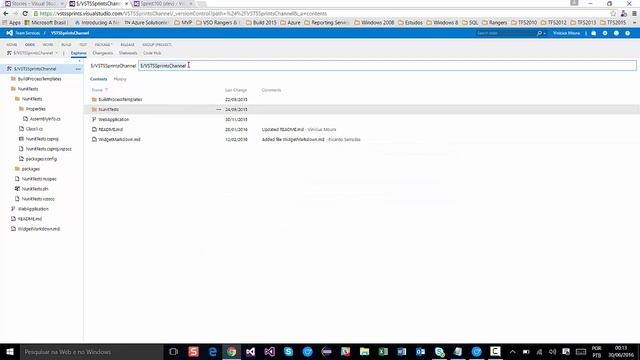Screen dimensions: 640x360
Task: Select WebApplication branch in the tree
Action: [33, 209]
